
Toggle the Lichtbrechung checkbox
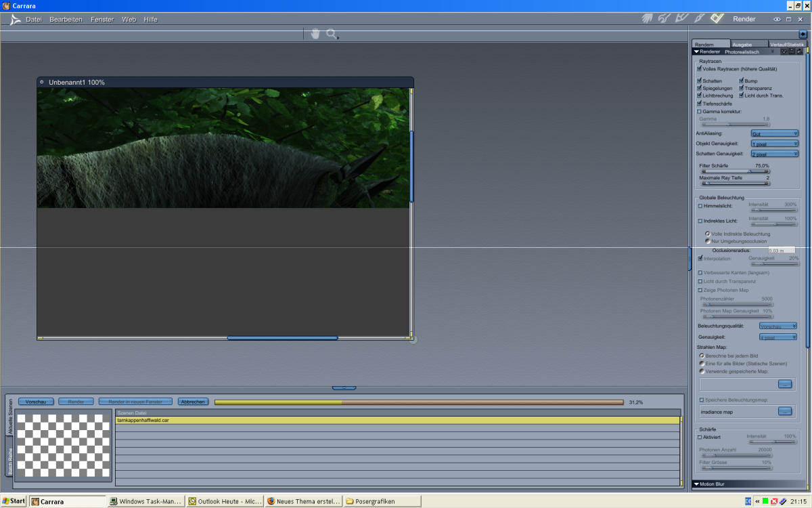tap(700, 96)
